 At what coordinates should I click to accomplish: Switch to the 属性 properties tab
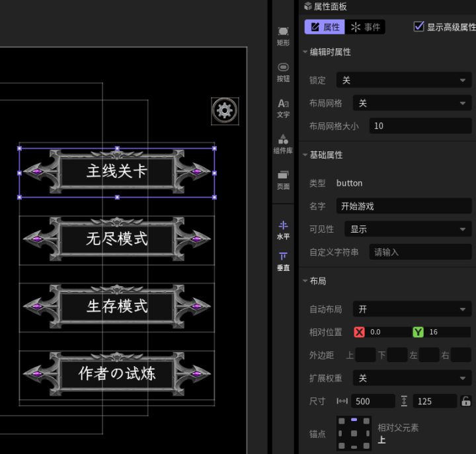[x=324, y=27]
